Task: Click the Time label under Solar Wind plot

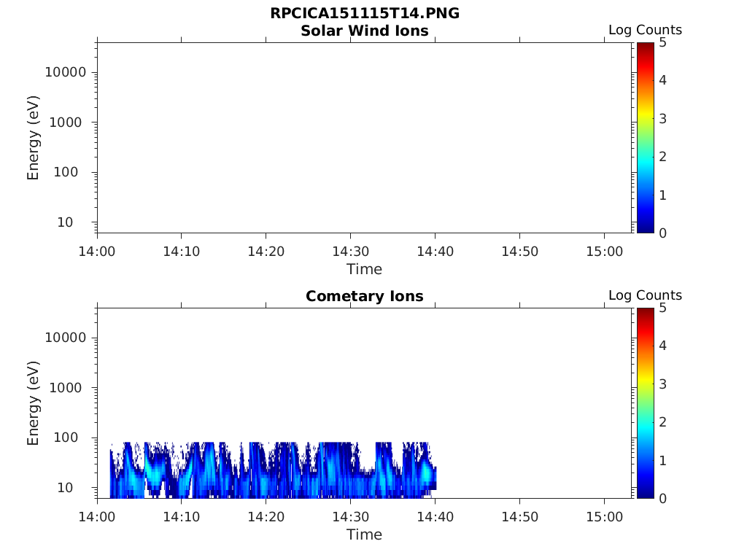Action: (365, 270)
